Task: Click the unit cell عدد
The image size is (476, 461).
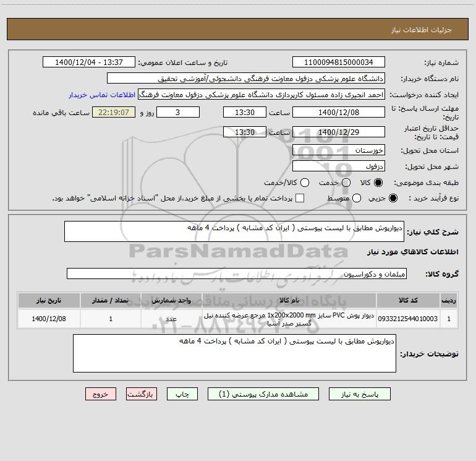Action: pos(171,319)
